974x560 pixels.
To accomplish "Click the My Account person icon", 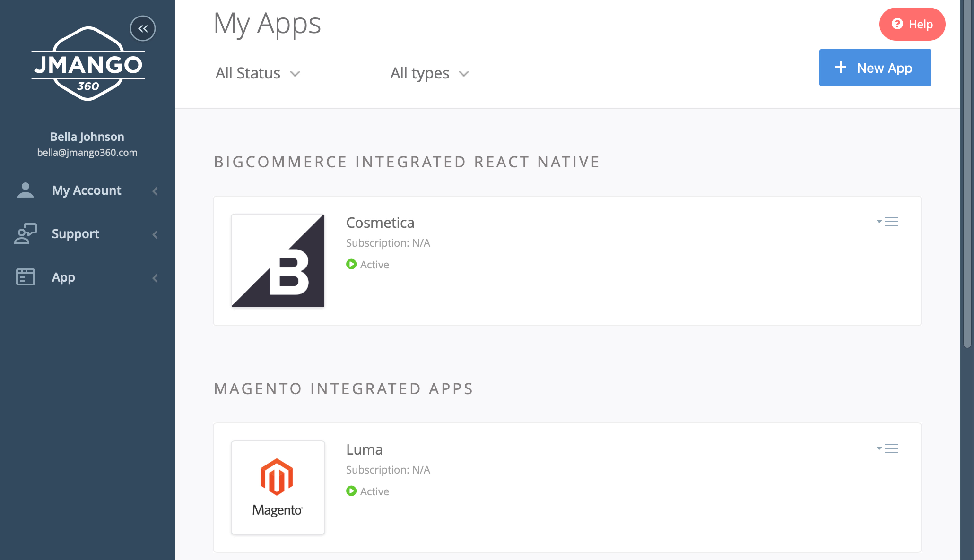I will point(26,190).
